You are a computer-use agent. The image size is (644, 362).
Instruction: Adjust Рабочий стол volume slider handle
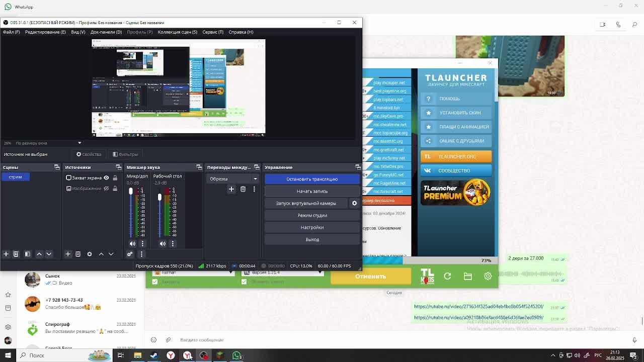click(159, 197)
